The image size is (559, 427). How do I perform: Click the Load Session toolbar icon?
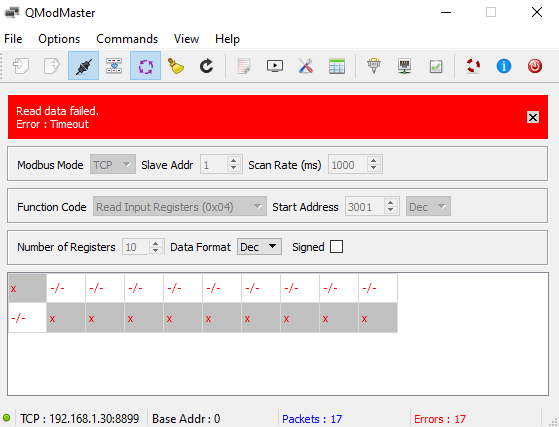[21, 66]
